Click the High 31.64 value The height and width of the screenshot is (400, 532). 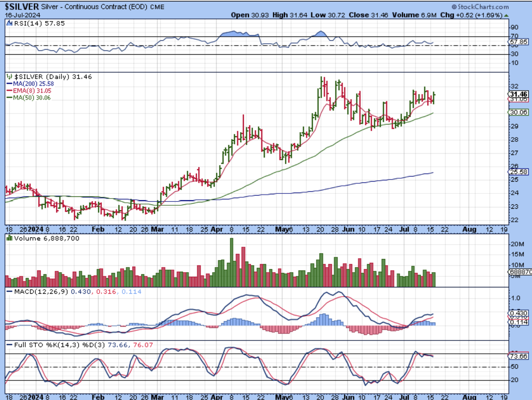[x=289, y=15]
